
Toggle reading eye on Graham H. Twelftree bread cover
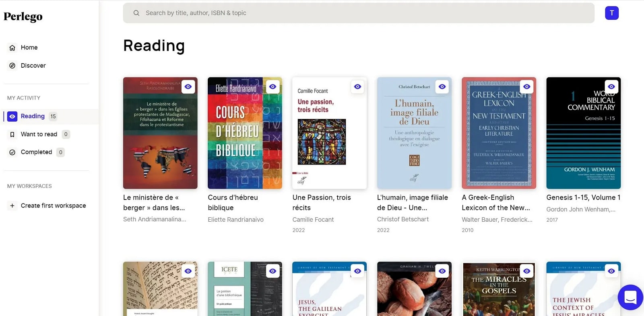(442, 271)
